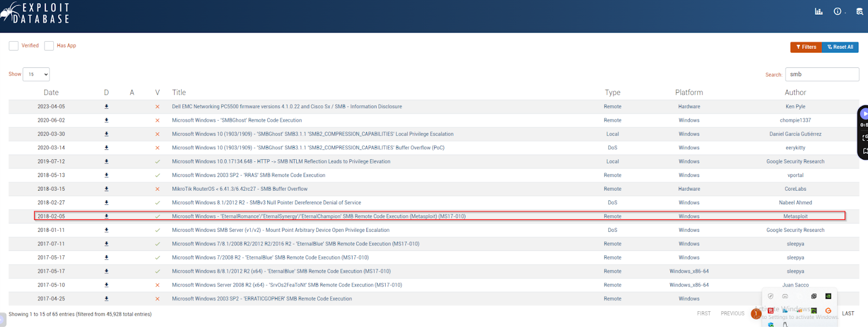Open 'SMBGhost' Remote Code Execution entry
Screen dimensions: 868x327
click(x=237, y=120)
